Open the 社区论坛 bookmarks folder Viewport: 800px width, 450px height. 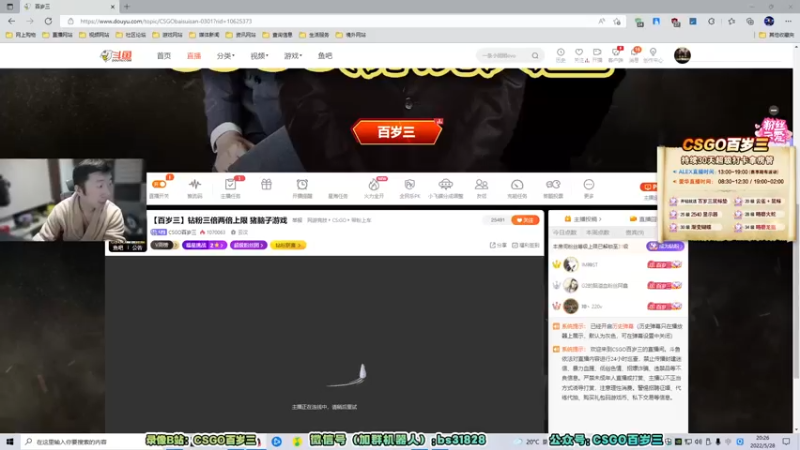(x=131, y=35)
